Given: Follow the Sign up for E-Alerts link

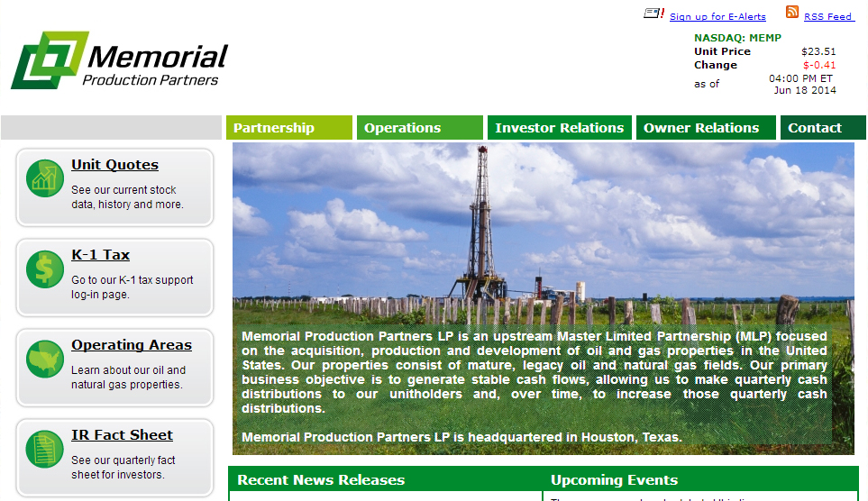Looking at the screenshot, I should tap(717, 16).
